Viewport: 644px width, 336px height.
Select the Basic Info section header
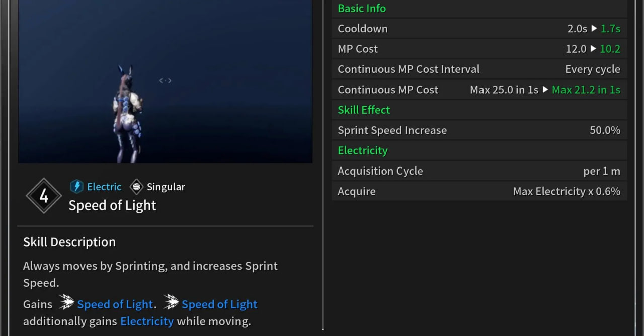coord(362,9)
